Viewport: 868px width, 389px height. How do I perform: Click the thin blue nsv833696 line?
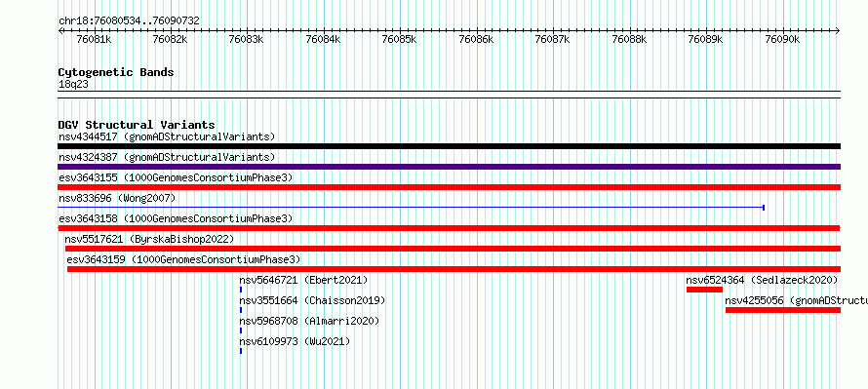point(411,208)
